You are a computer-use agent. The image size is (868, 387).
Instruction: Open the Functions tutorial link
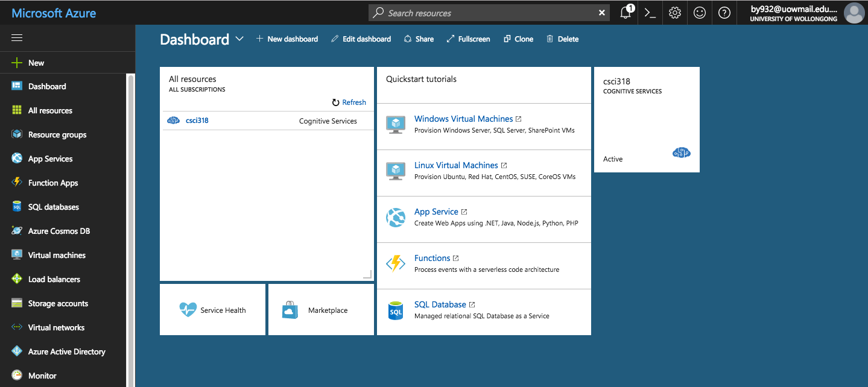(x=432, y=258)
